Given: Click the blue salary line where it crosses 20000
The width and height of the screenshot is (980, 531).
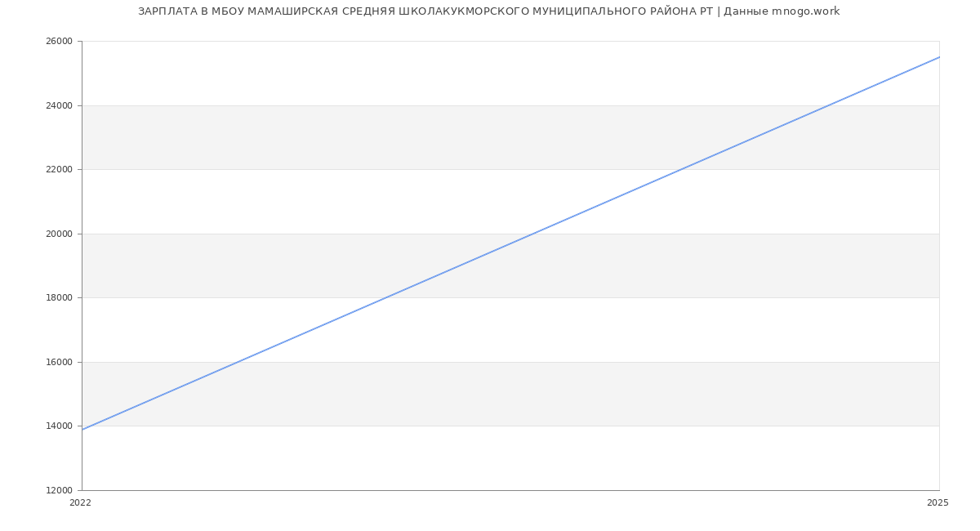Looking at the screenshot, I should tap(532, 234).
